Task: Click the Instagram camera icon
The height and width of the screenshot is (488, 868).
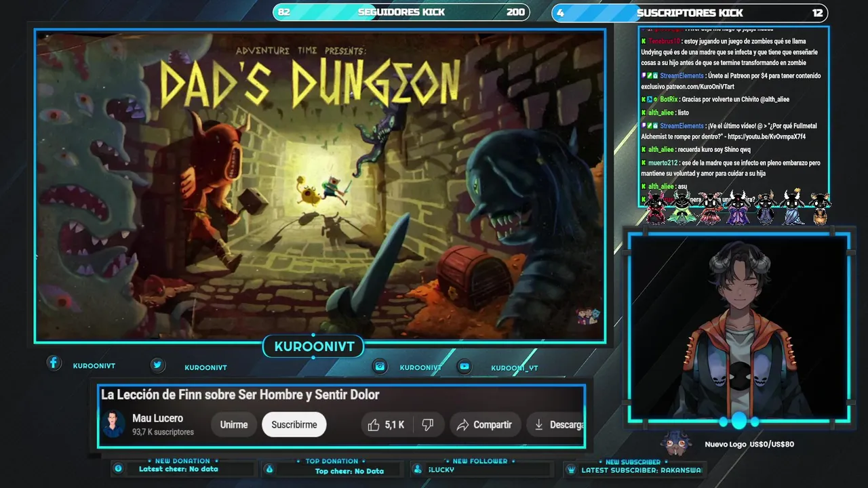Action: [380, 367]
